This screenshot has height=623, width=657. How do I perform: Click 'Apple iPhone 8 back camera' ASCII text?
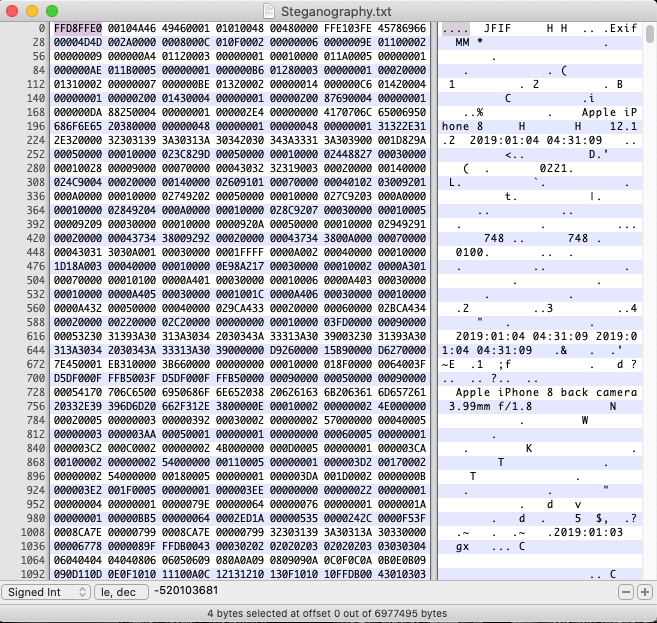tap(546, 392)
